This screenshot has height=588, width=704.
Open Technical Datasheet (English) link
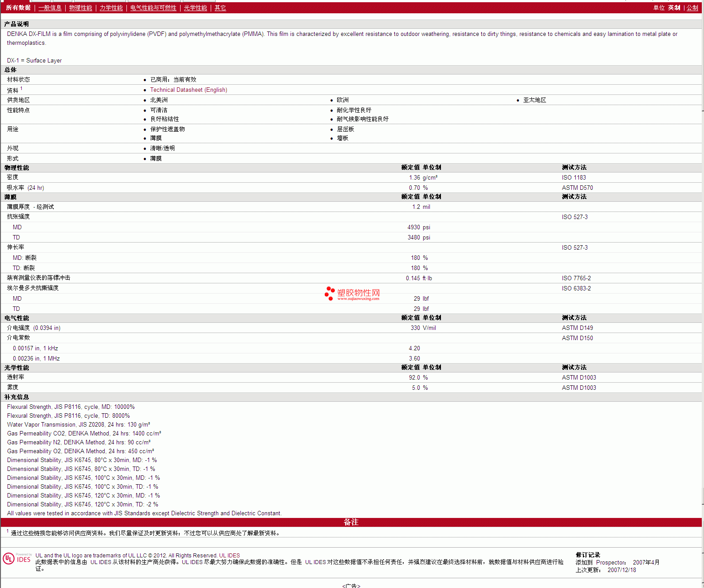point(189,90)
